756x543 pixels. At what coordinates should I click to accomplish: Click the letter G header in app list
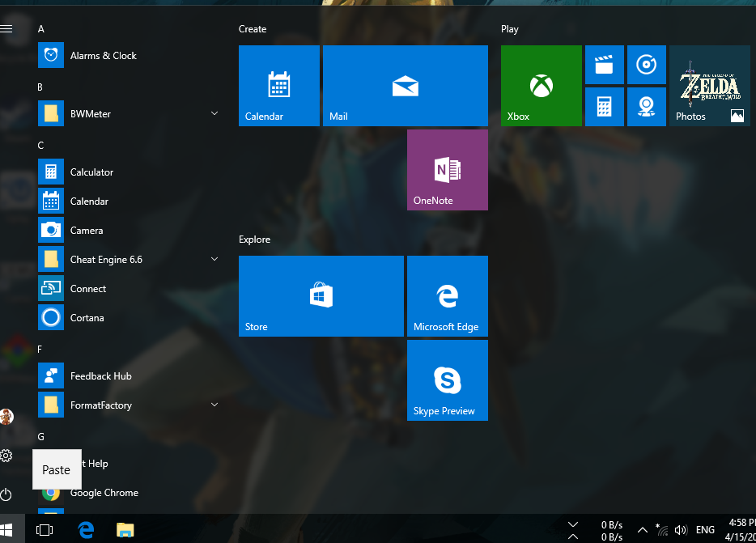[x=41, y=436]
